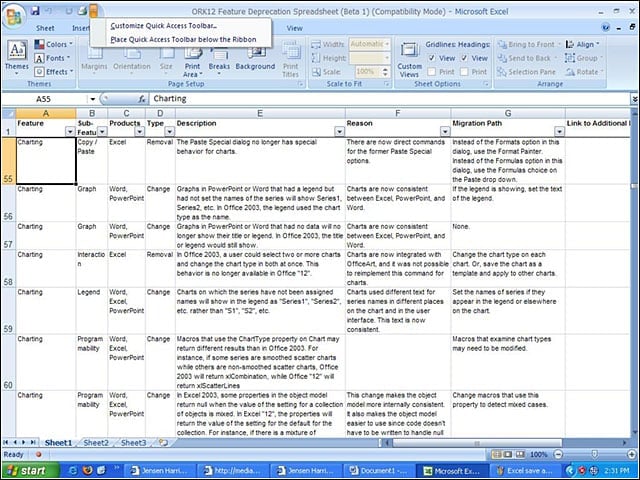Click Select All corner button

coord(9,113)
